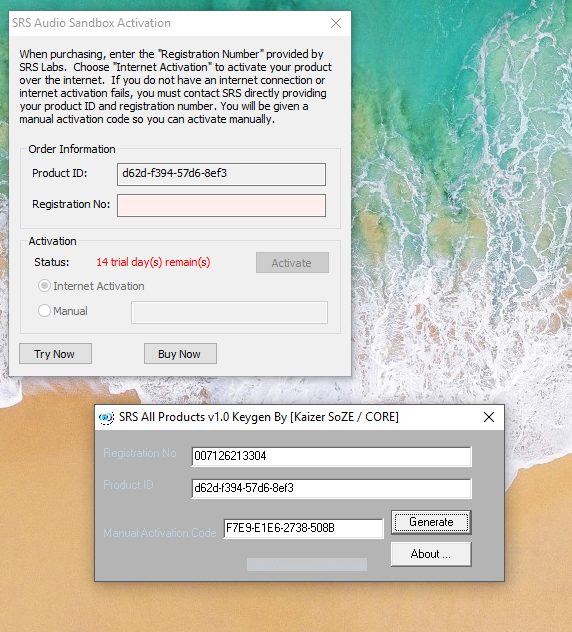Image resolution: width=572 pixels, height=632 pixels.
Task: Click the manual activation code box in Activation window
Action: pos(229,312)
